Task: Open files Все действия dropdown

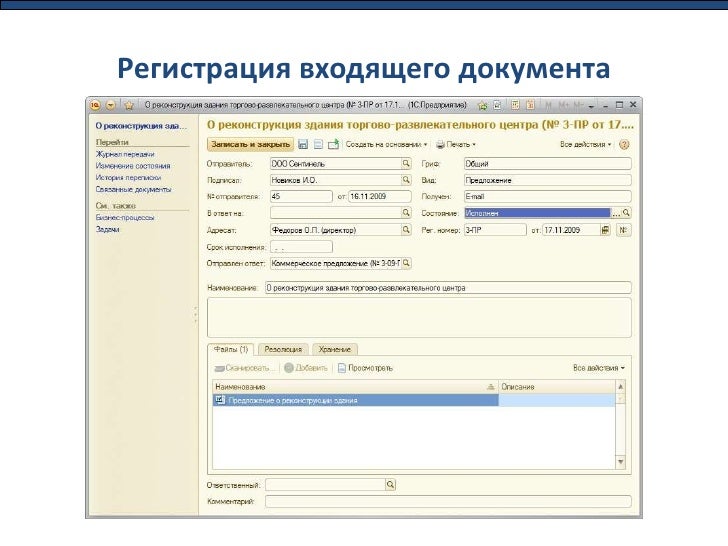Action: [598, 368]
